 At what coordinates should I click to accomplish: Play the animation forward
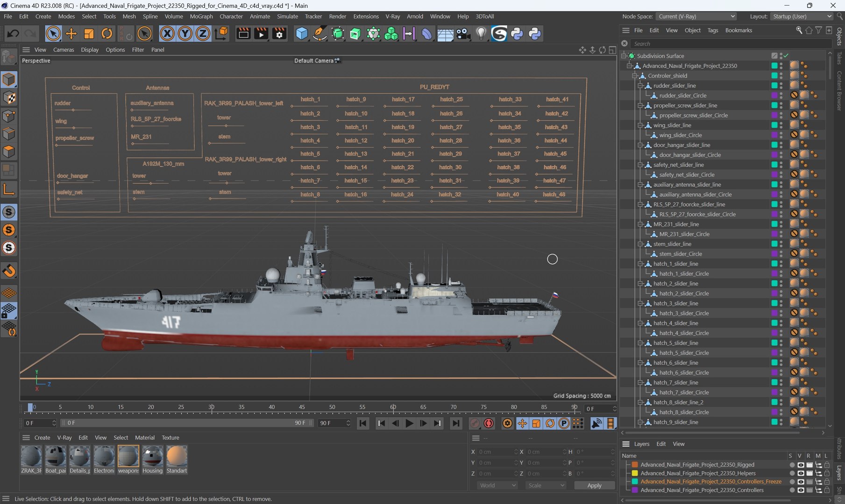point(409,423)
